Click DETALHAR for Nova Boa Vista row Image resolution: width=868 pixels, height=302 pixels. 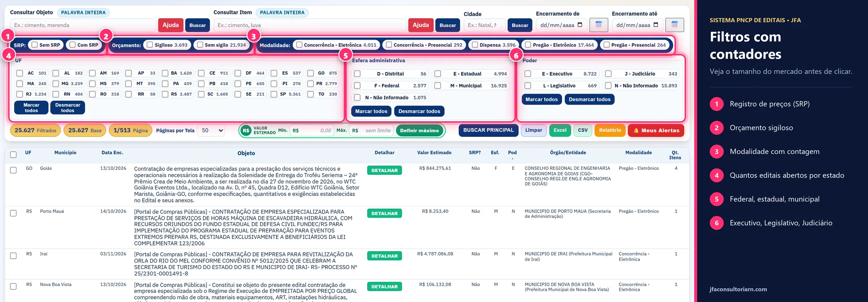tap(385, 287)
